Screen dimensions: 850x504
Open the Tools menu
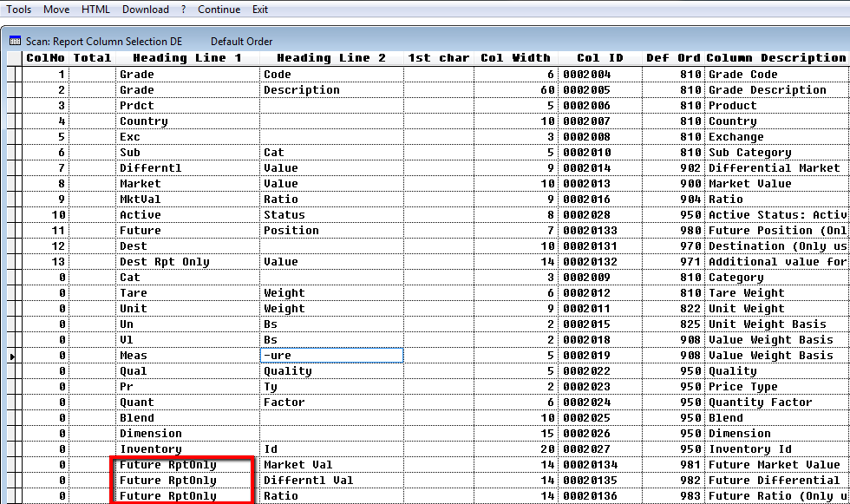18,10
